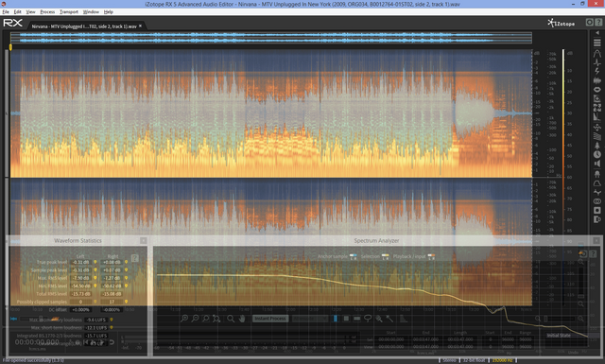Enable the time selection tool
The height and width of the screenshot is (364, 605).
tap(336, 319)
